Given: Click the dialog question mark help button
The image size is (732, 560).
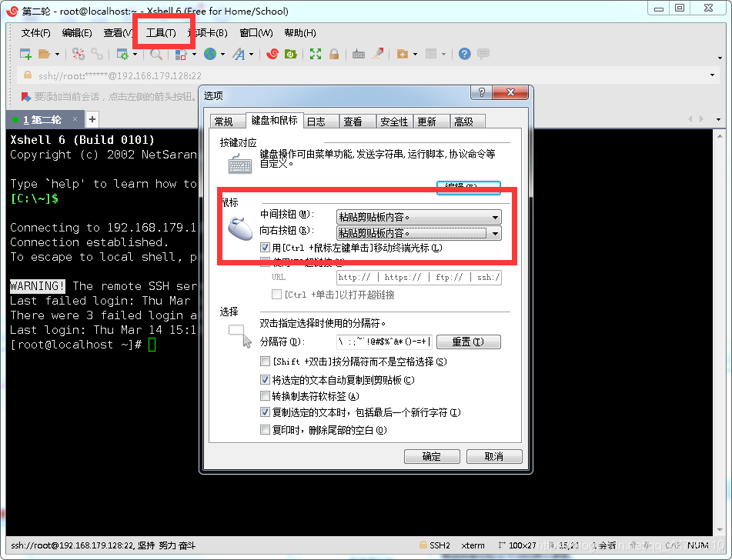Looking at the screenshot, I should coord(481,92).
